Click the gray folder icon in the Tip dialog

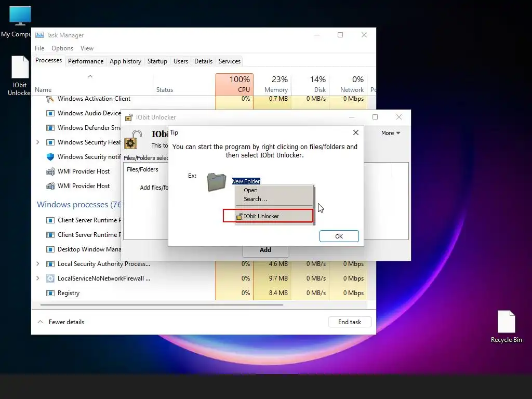click(x=217, y=182)
